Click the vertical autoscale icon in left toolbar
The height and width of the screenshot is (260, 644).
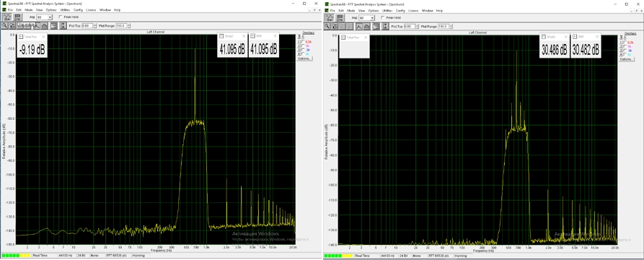63,25
